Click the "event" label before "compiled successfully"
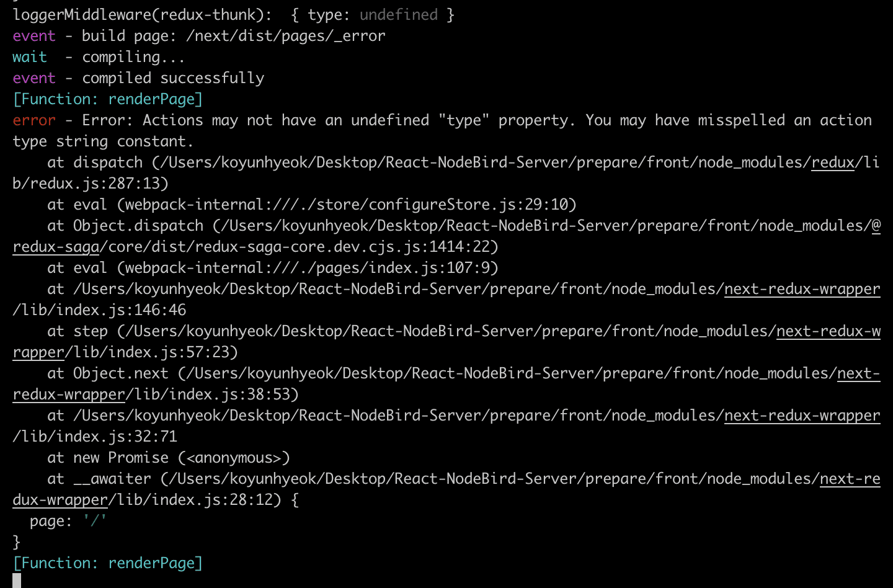 tap(34, 78)
